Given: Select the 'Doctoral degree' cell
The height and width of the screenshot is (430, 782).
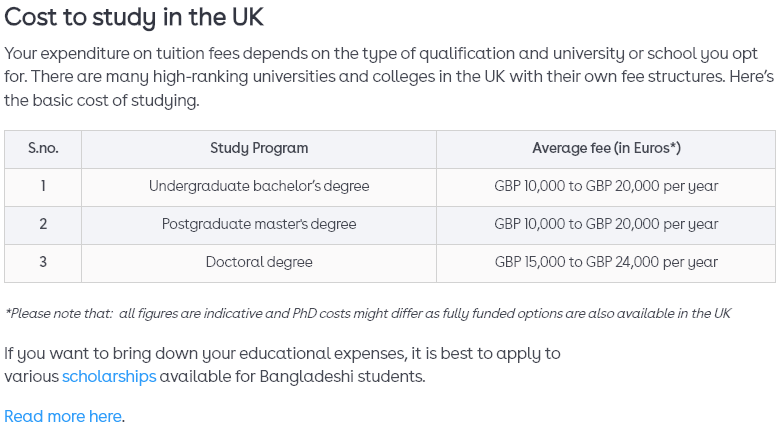Looking at the screenshot, I should click(259, 262).
